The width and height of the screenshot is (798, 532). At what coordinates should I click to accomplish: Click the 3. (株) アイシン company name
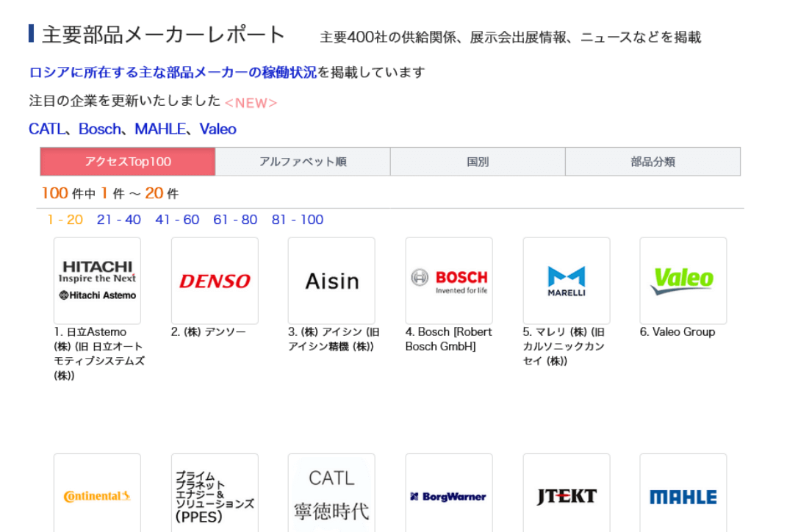click(x=334, y=339)
